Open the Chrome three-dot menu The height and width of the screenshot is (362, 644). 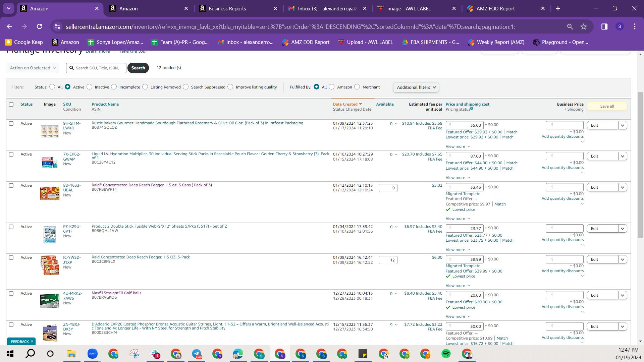click(x=635, y=26)
